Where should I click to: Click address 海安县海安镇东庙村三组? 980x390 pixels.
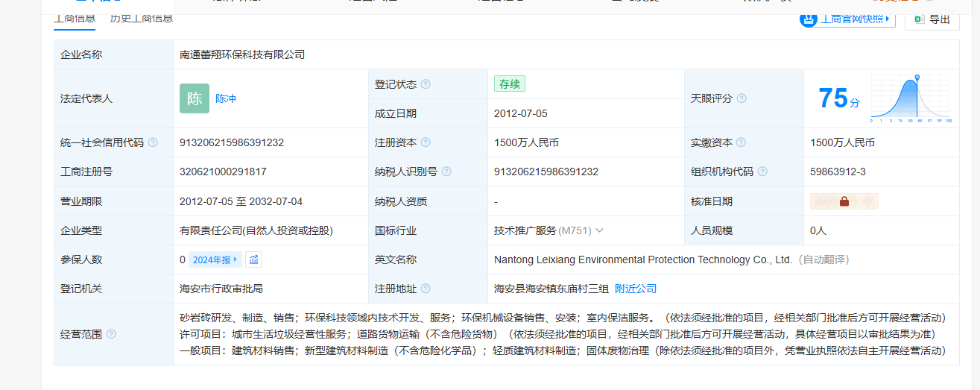point(551,289)
